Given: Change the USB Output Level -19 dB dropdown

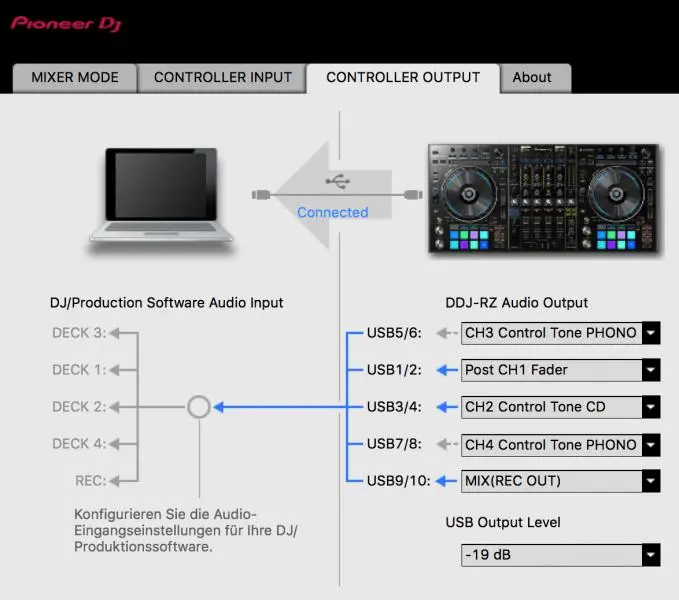Looking at the screenshot, I should pyautogui.click(x=560, y=555).
